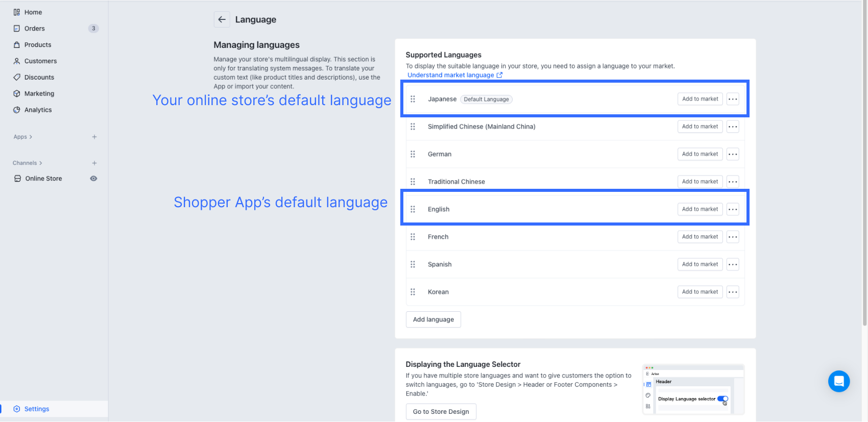Open more options for German
This screenshot has width=868, height=422.
pos(733,154)
